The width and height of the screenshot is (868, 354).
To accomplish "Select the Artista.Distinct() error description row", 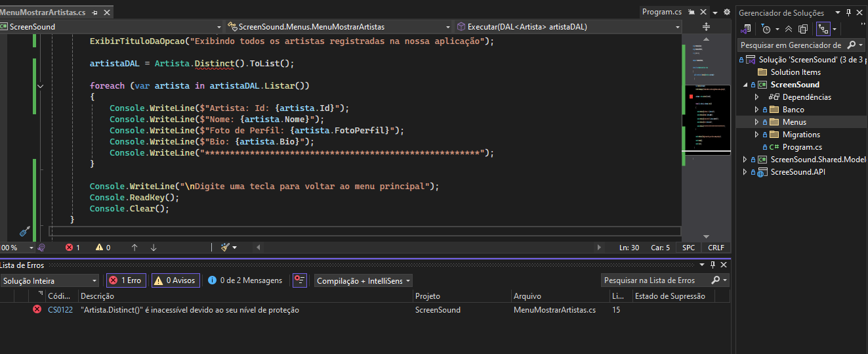I will tap(190, 310).
